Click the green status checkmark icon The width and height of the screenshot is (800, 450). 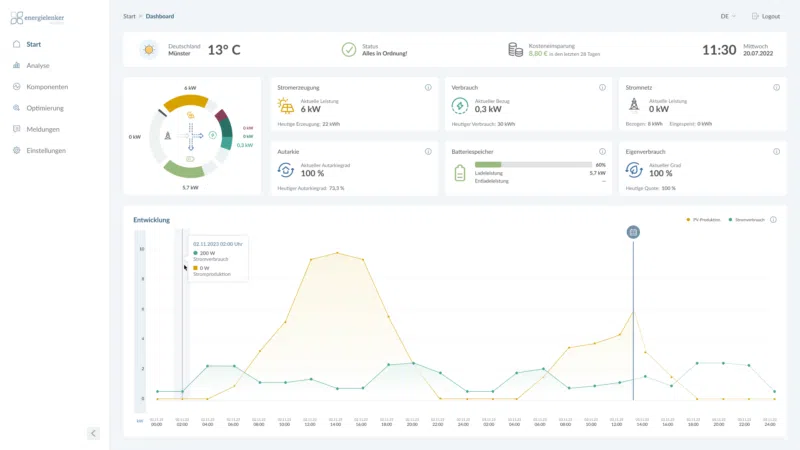point(349,49)
